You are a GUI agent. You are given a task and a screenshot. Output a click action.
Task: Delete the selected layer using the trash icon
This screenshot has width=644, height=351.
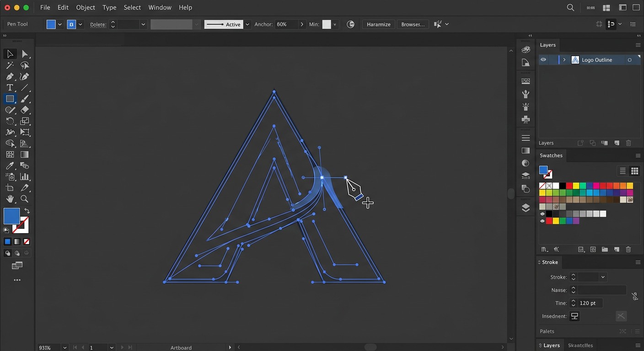tap(628, 143)
